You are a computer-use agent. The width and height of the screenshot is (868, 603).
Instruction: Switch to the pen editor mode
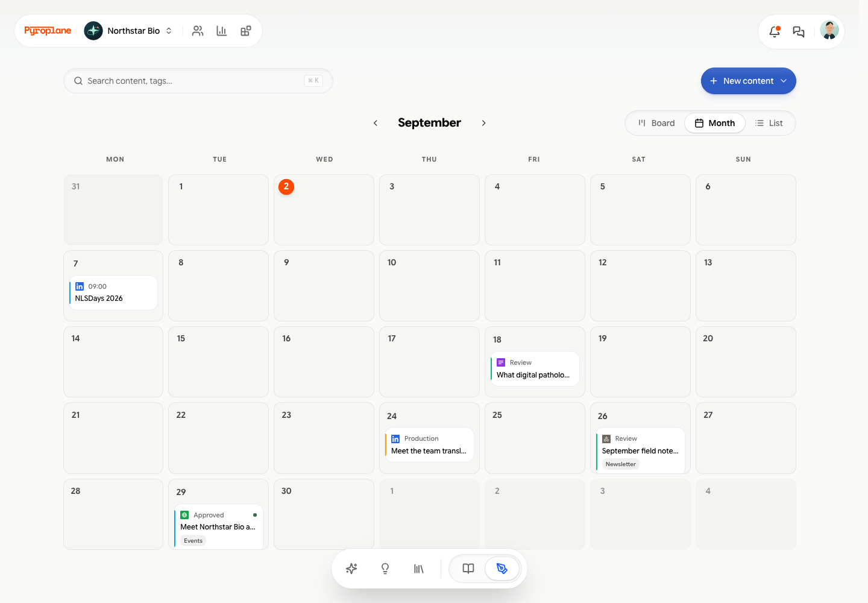[x=502, y=569]
